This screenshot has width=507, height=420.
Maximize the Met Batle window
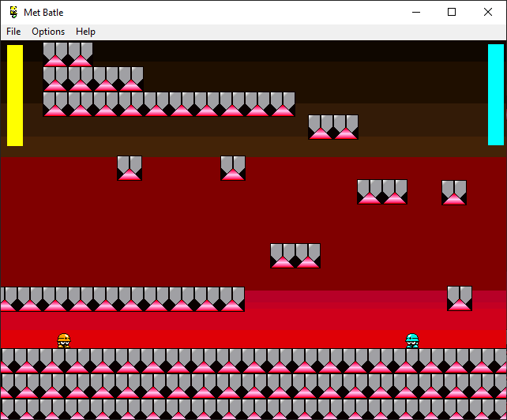pos(452,13)
